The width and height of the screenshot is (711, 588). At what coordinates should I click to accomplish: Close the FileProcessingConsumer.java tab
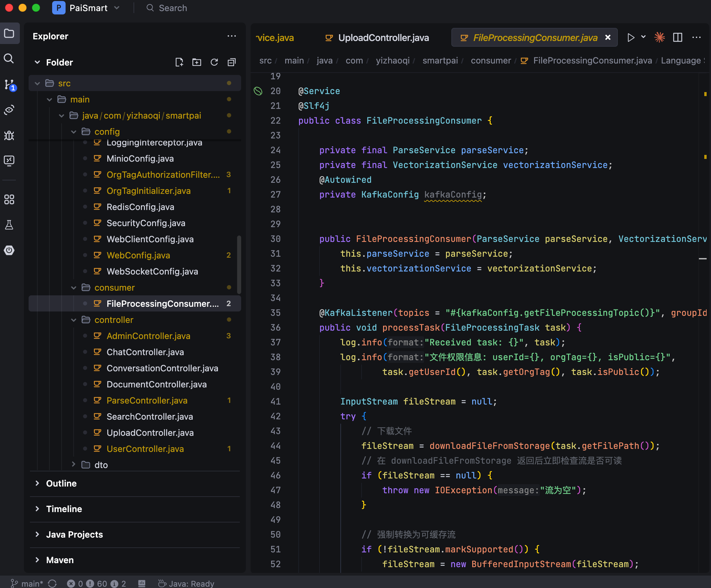[x=608, y=38]
